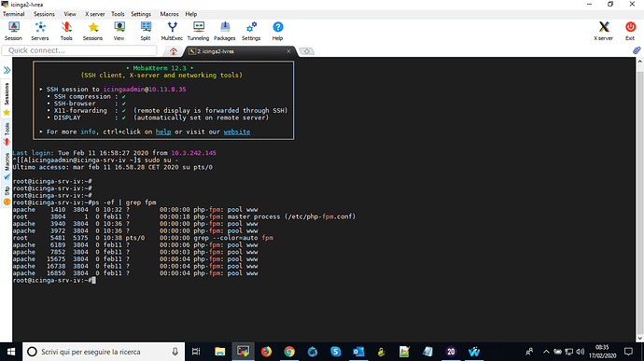Click the View toolbar icon
Image resolution: width=644 pixels, height=361 pixels.
(x=119, y=31)
